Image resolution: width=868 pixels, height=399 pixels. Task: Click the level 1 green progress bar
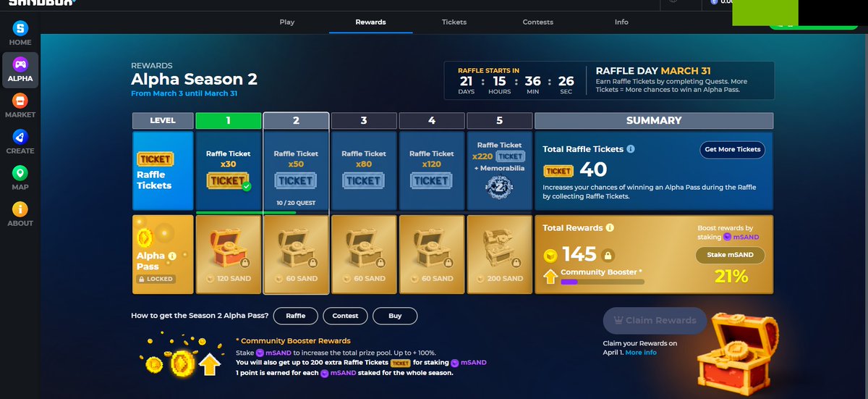(246, 212)
